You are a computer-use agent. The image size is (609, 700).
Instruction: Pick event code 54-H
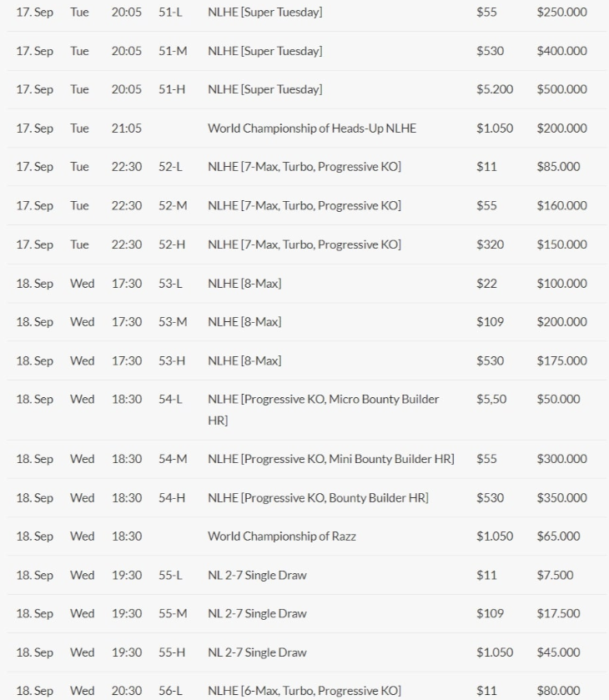point(172,498)
